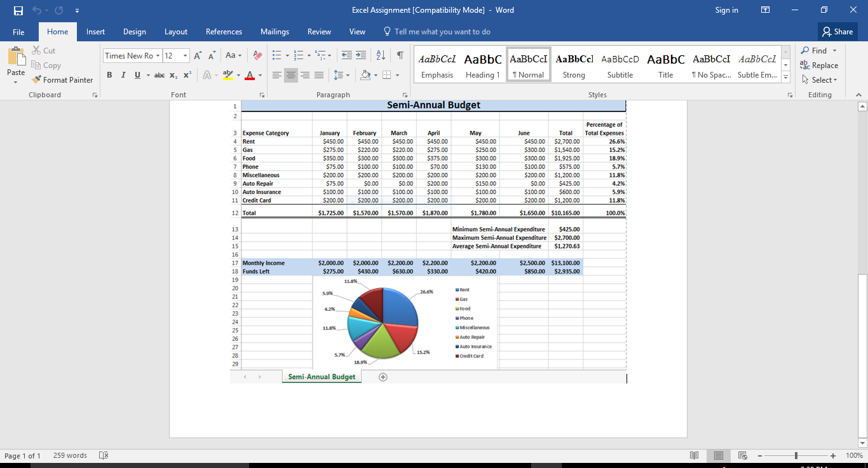Toggle Strikethrough formatting
Viewport: 868px width, 468px height.
coord(159,75)
